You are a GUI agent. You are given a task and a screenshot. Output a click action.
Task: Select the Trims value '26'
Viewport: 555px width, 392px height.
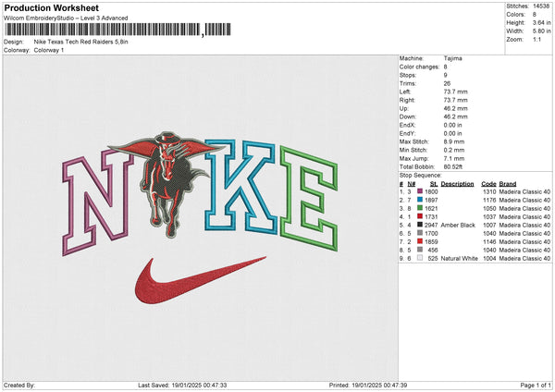point(447,83)
